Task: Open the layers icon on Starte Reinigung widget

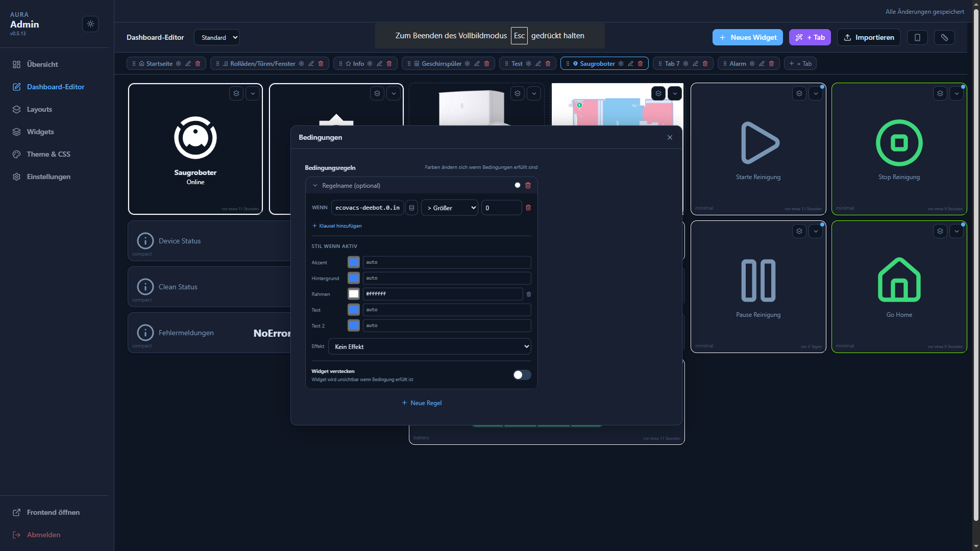Action: 799,93
